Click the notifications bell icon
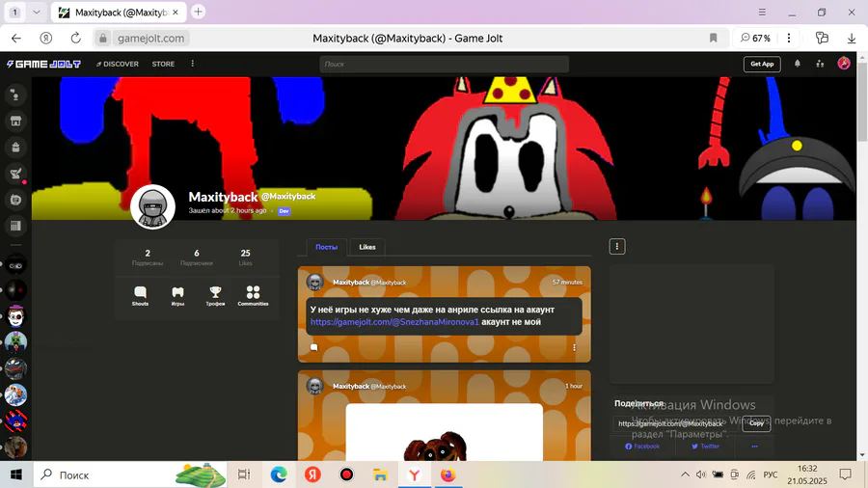The height and width of the screenshot is (488, 868). pyautogui.click(x=798, y=65)
